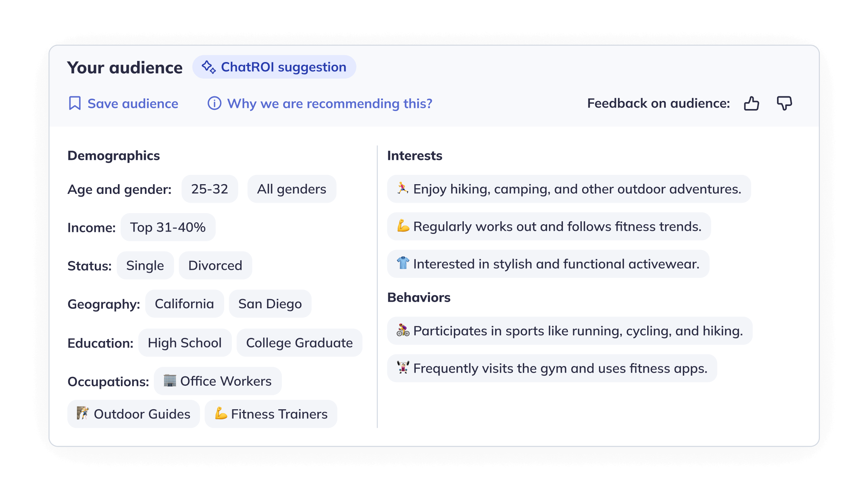Image resolution: width=868 pixels, height=499 pixels.
Task: Select the Divorced status chip
Action: tap(215, 265)
